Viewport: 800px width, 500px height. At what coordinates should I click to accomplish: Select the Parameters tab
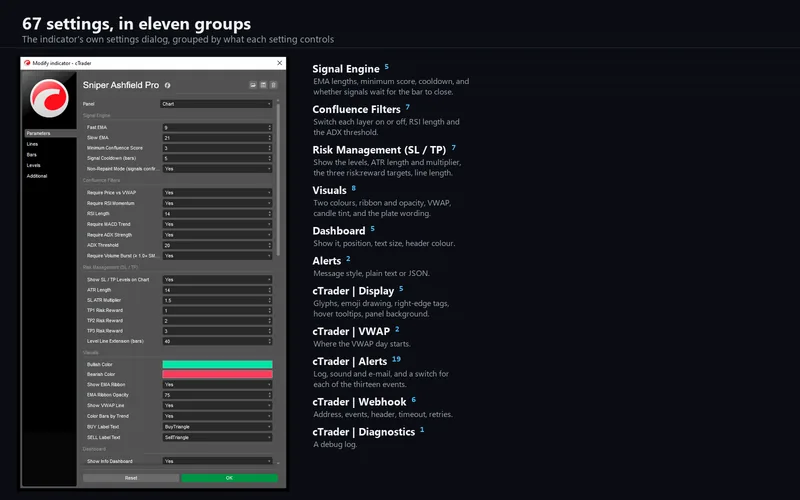pos(50,133)
